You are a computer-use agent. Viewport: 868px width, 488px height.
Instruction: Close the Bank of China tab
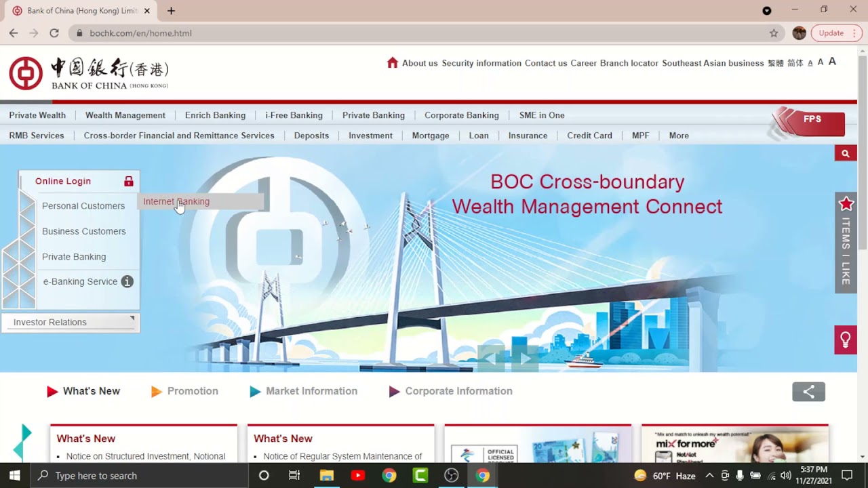(147, 11)
